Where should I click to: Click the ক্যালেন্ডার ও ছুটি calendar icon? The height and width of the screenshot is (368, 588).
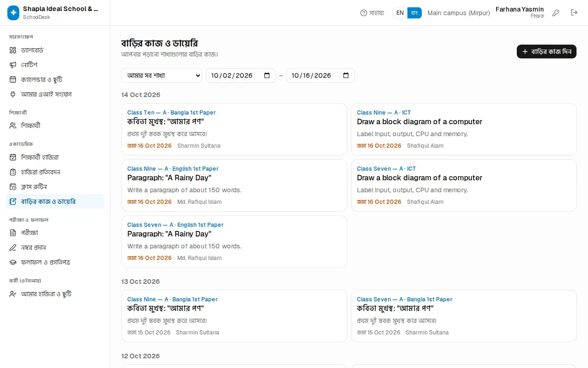[13, 80]
